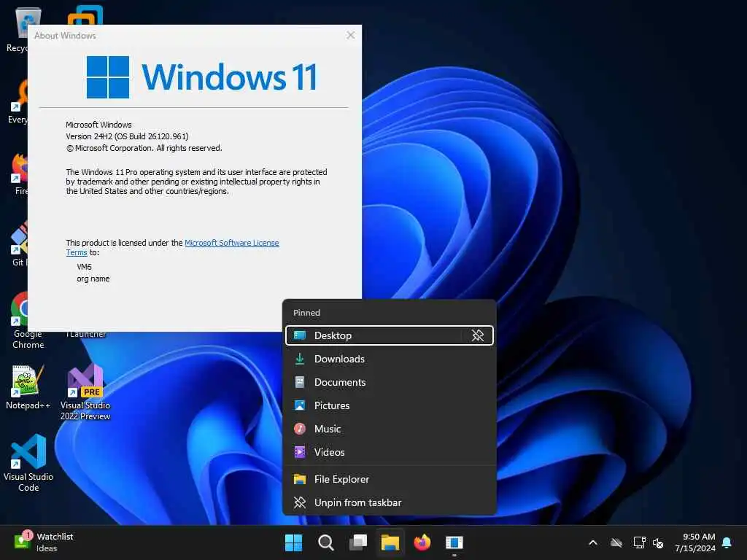Select Notepad++ desktop shortcut
747x560 pixels.
pyautogui.click(x=28, y=387)
